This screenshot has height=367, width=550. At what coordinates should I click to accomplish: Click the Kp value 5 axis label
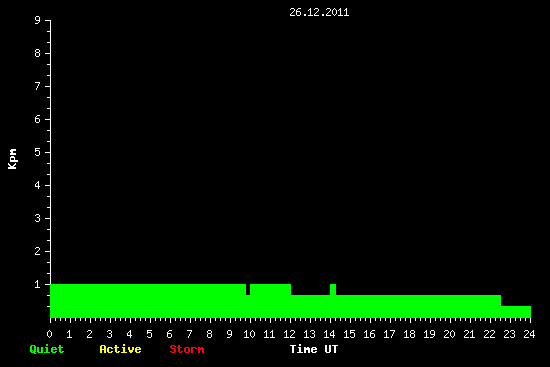(x=38, y=152)
